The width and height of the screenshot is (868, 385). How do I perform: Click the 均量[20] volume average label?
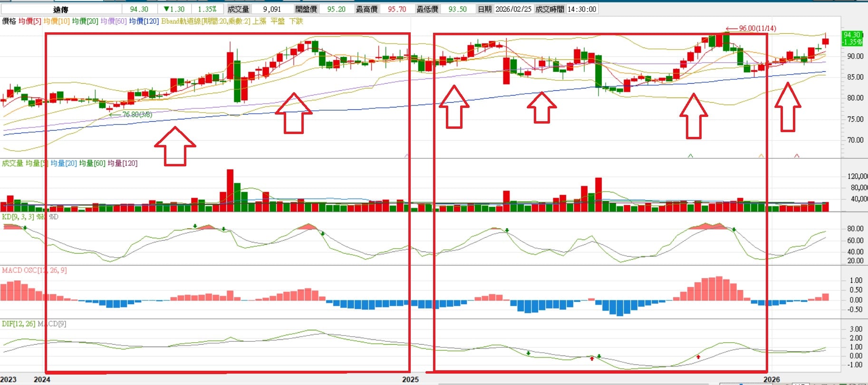point(64,163)
